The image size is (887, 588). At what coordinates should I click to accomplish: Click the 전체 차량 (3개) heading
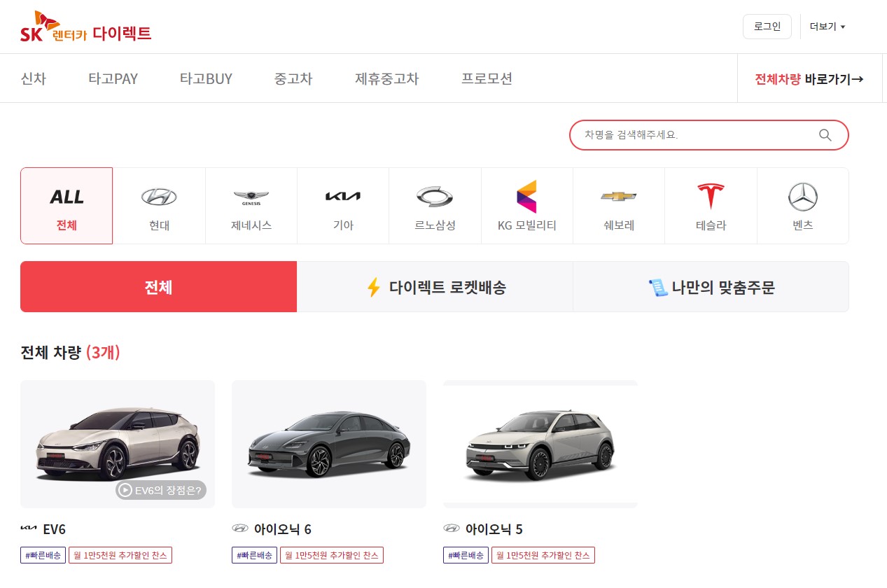(x=71, y=352)
